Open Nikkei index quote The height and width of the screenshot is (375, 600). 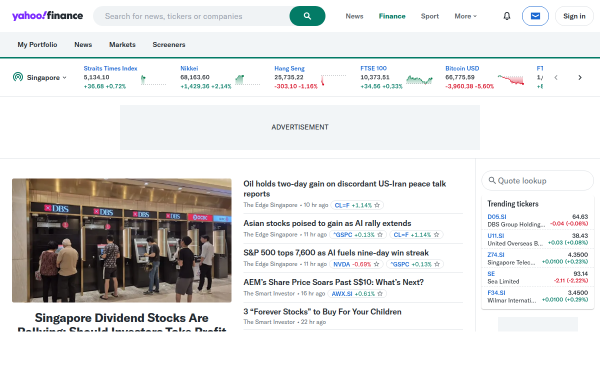click(x=189, y=68)
